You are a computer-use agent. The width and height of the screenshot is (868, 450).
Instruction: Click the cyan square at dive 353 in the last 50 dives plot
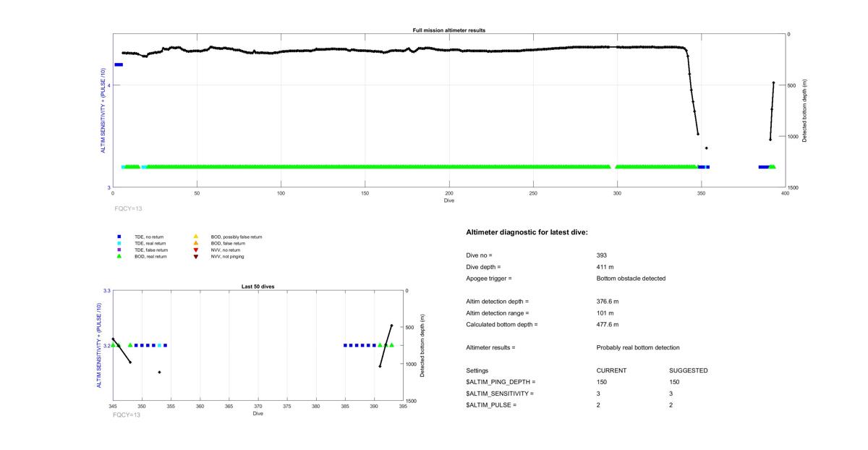(x=159, y=345)
